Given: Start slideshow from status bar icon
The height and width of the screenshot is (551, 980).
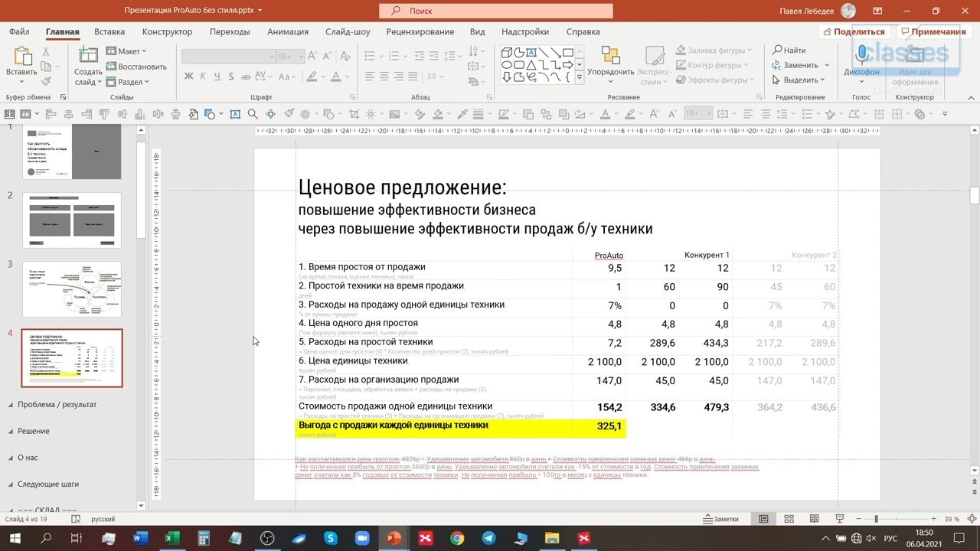Looking at the screenshot, I should click(840, 519).
